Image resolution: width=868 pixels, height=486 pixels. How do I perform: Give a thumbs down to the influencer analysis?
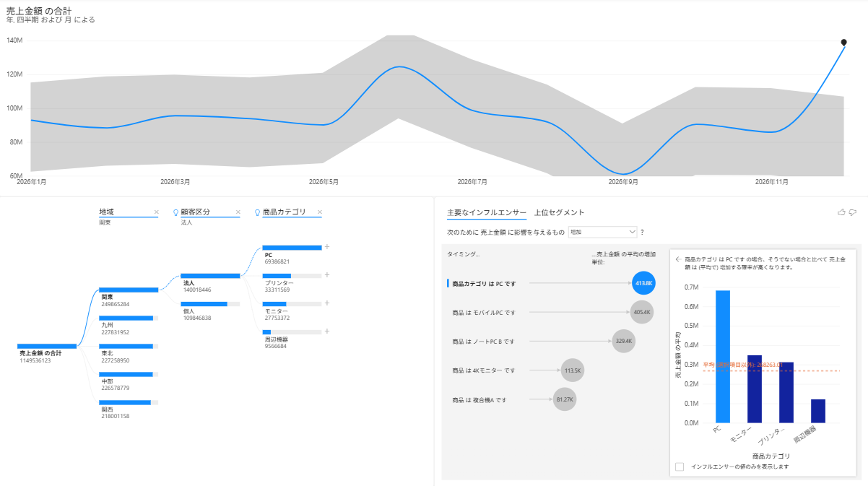click(x=853, y=212)
